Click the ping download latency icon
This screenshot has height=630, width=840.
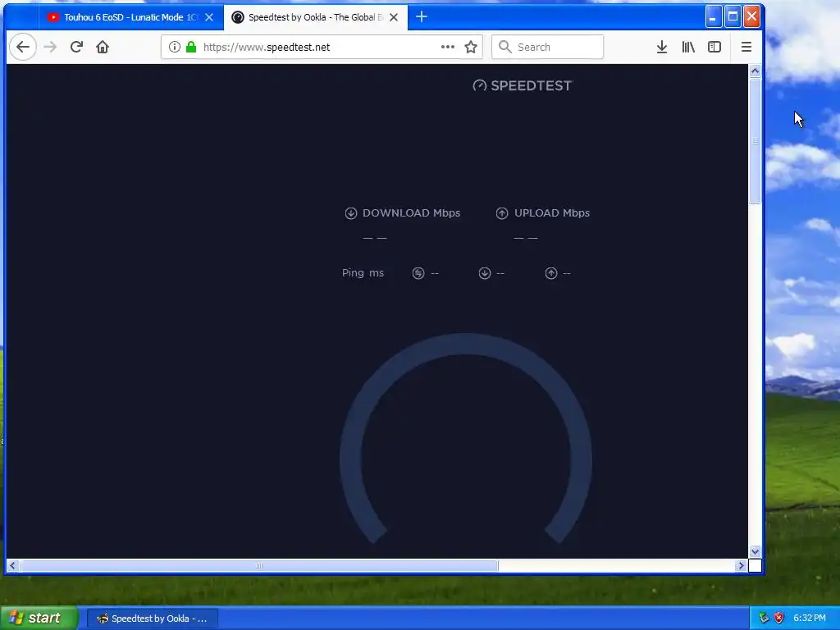(x=485, y=273)
